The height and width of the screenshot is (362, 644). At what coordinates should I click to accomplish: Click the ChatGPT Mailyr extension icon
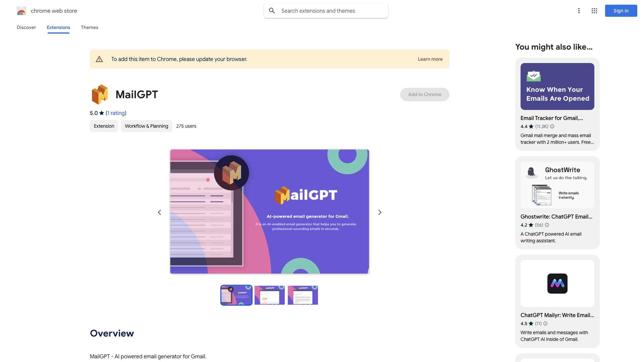557,283
